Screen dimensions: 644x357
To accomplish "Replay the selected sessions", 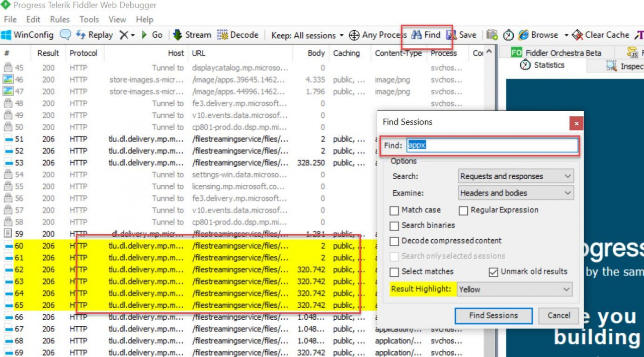I will pos(94,35).
